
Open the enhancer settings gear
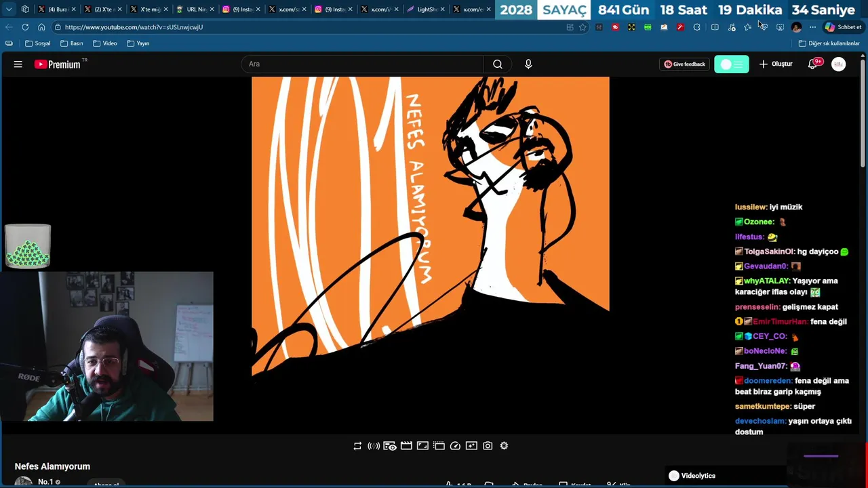[504, 446]
